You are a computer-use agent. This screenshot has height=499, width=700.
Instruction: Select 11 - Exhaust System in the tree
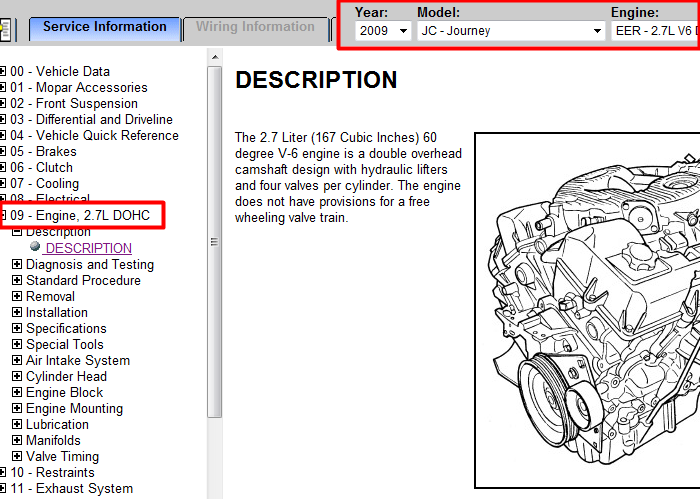tap(71, 489)
